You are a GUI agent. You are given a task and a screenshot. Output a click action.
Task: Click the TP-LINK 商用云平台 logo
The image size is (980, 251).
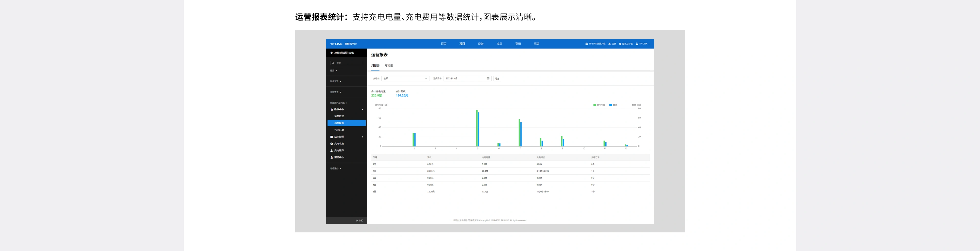pos(343,44)
